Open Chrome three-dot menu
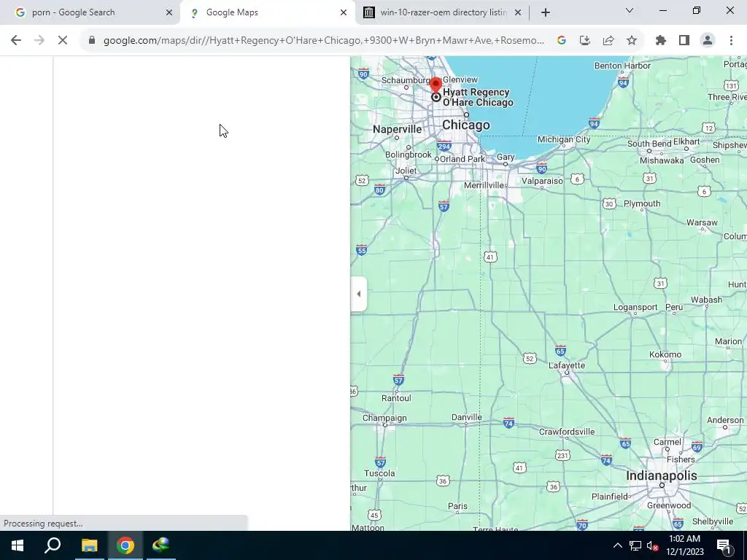Viewport: 747px width, 560px height. pos(731,41)
